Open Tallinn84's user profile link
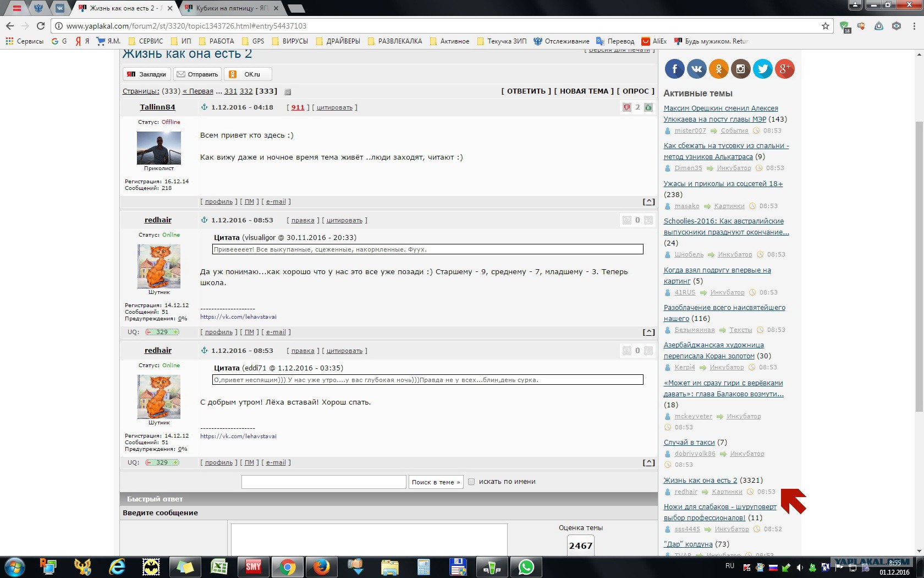This screenshot has width=924, height=578. tap(157, 107)
